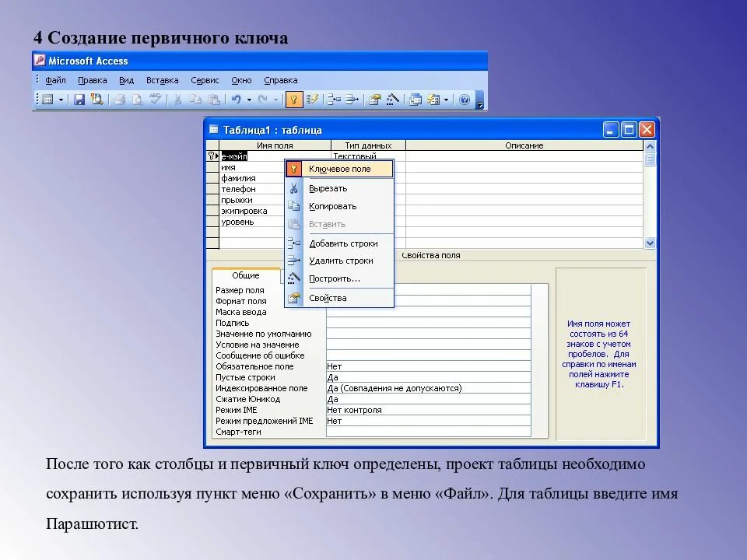
Task: Click the Help question mark icon
Action: coord(465,100)
